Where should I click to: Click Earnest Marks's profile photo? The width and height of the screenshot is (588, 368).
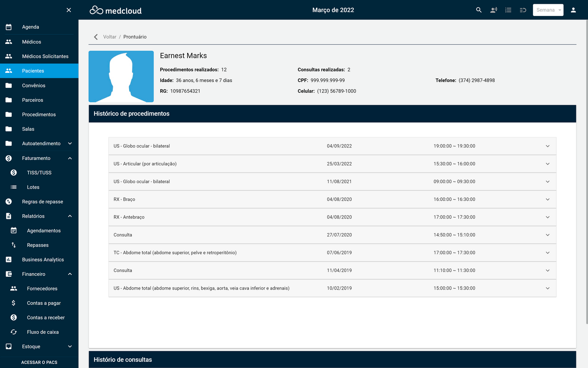coord(121,76)
